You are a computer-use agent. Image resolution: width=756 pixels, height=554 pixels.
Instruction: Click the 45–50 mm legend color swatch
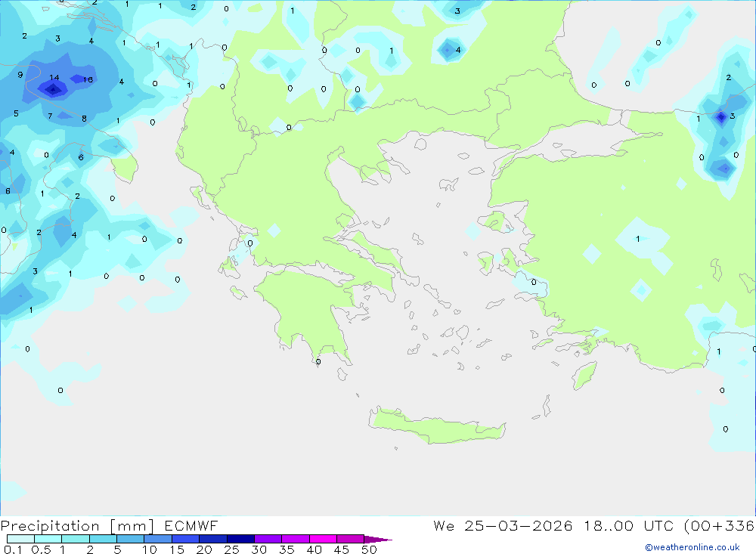pyautogui.click(x=351, y=539)
